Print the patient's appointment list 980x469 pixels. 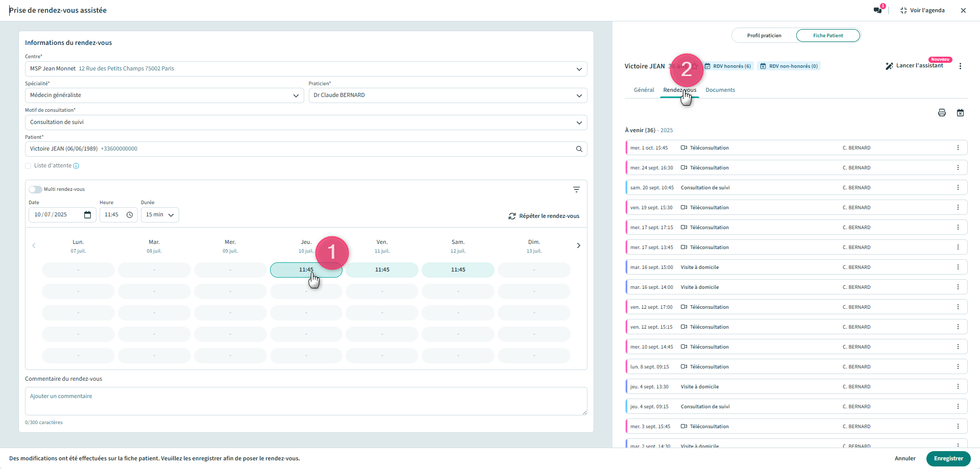pyautogui.click(x=942, y=113)
